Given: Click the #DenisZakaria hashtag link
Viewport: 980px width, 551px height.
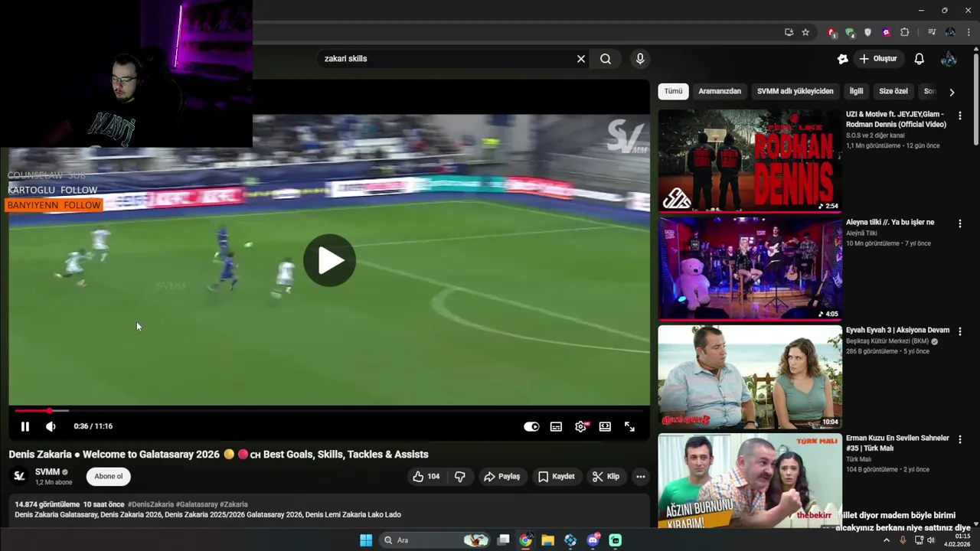Looking at the screenshot, I should [151, 504].
